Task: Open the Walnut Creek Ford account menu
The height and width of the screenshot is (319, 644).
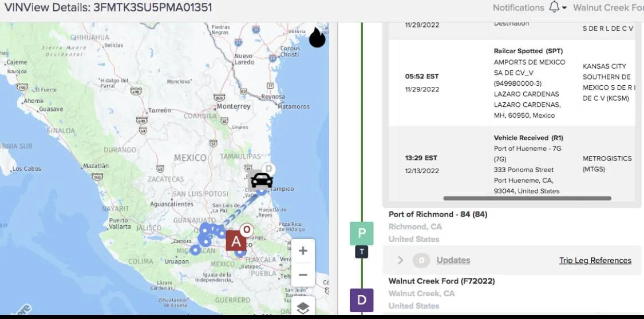Action: (x=609, y=7)
